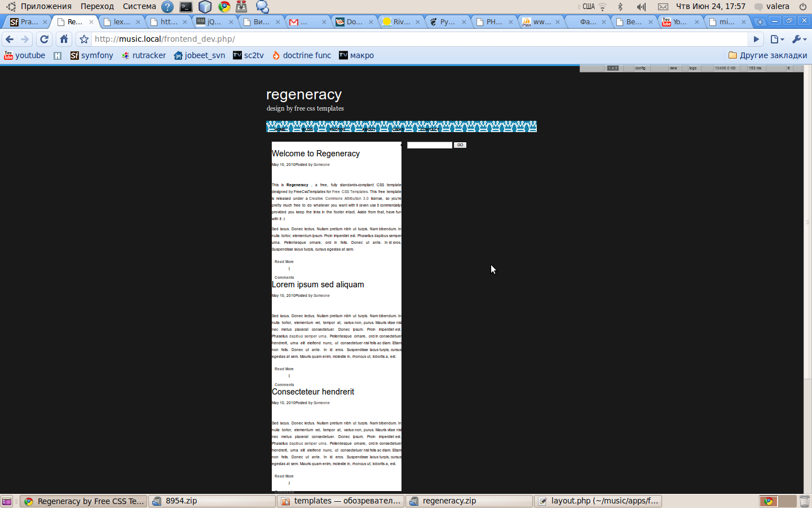812x508 pixels.
Task: Reload the current page
Action: [45, 39]
